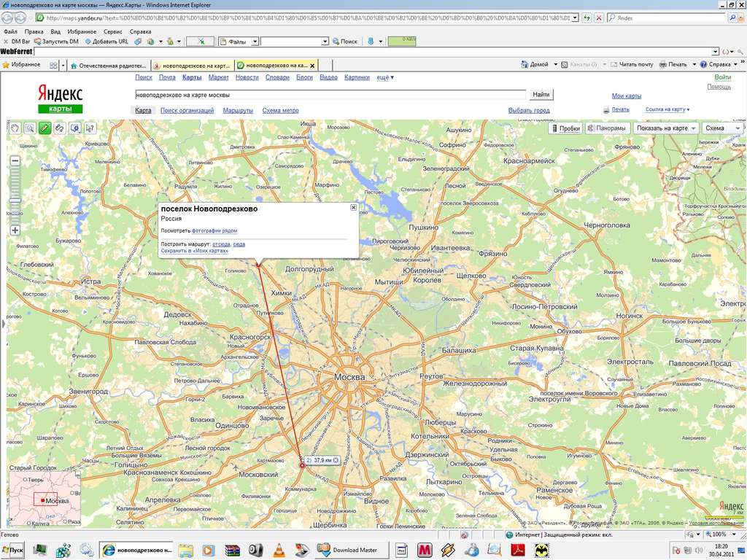
Task: Close the Новоподрезково info balloon
Action: tap(354, 207)
